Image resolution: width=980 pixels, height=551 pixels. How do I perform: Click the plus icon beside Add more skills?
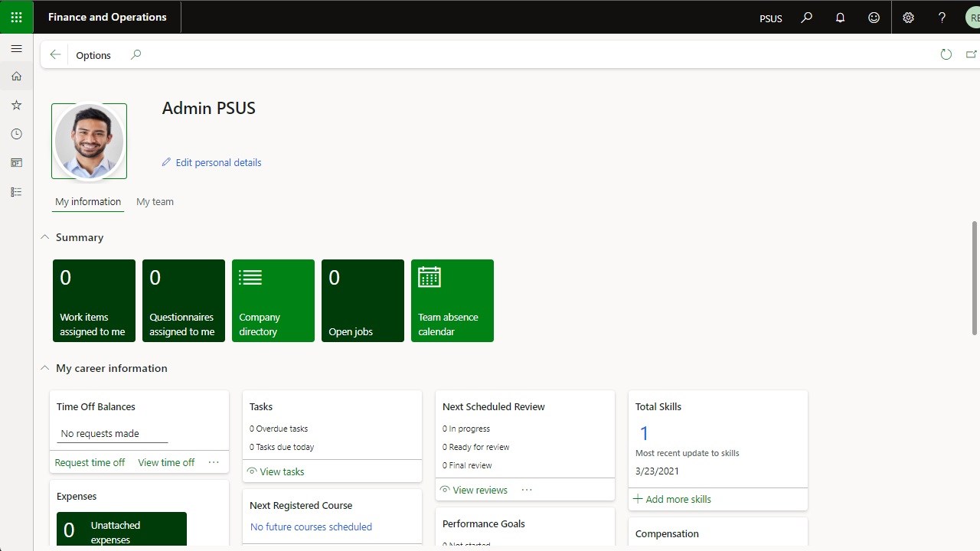point(638,499)
